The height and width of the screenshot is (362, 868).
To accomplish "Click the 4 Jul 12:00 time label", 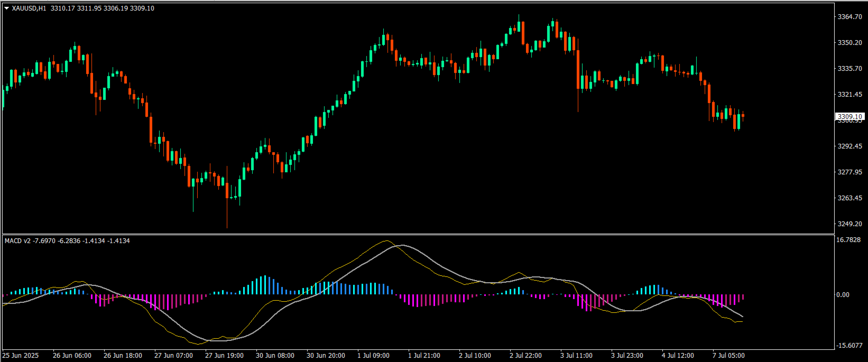I will coord(678,356).
